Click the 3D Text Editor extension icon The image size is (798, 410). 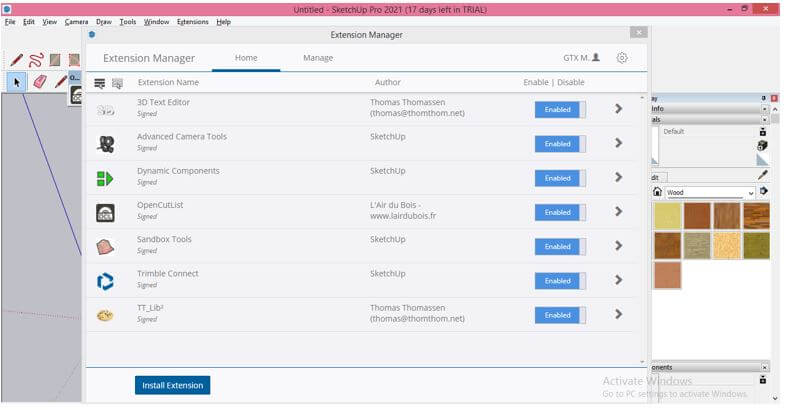pos(105,110)
